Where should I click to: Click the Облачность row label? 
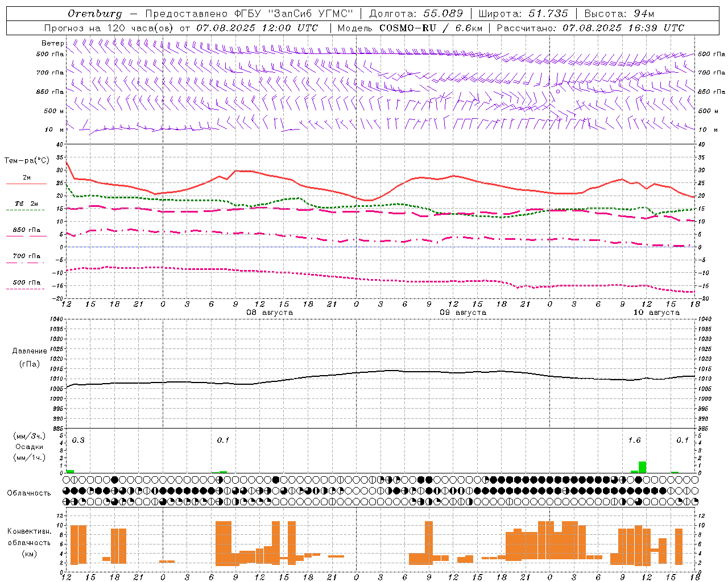[x=29, y=493]
